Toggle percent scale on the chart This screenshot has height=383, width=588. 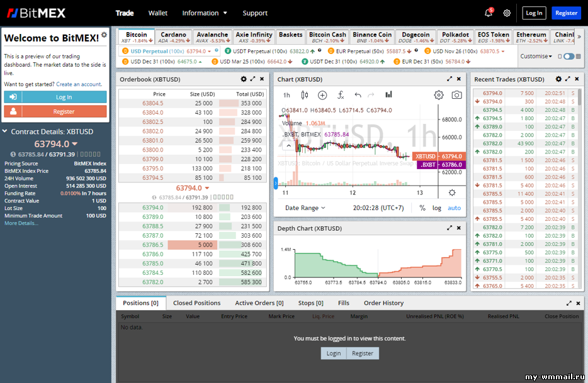pyautogui.click(x=422, y=208)
